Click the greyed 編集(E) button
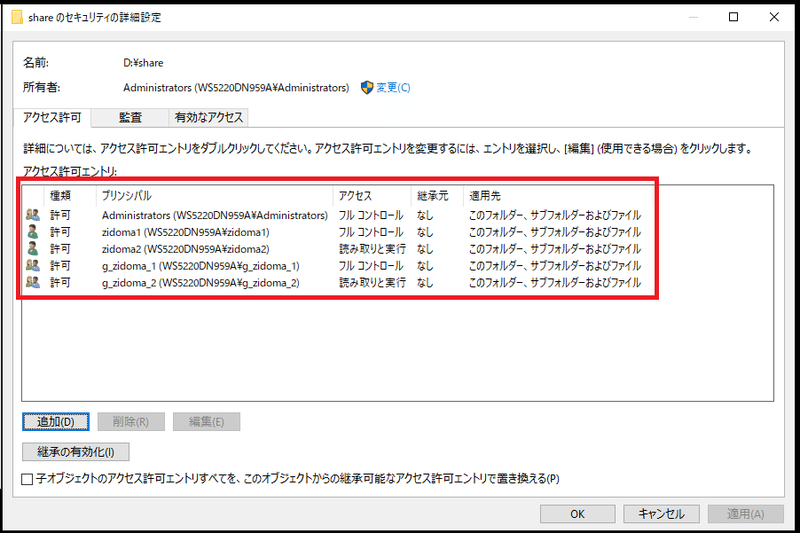Image resolution: width=800 pixels, height=533 pixels. click(207, 422)
